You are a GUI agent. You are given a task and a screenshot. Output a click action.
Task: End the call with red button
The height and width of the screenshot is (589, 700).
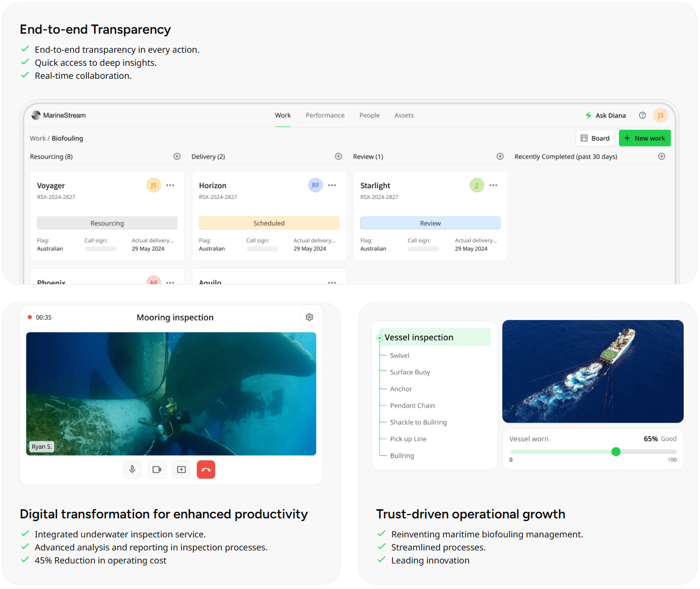pos(206,469)
